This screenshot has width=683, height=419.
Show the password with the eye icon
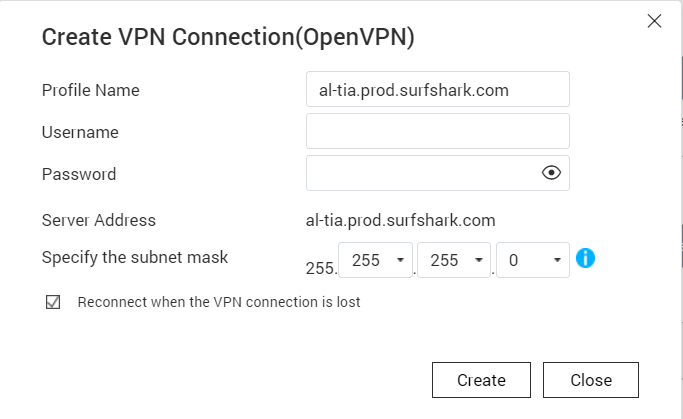551,173
